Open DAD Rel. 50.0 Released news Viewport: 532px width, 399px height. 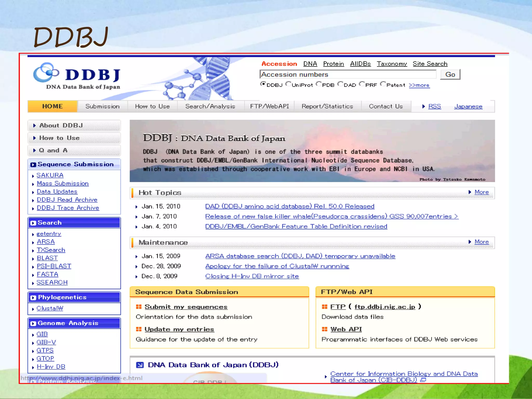pos(290,206)
